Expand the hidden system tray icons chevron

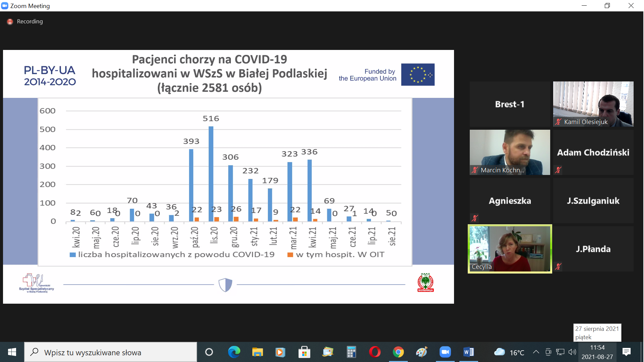tap(536, 352)
